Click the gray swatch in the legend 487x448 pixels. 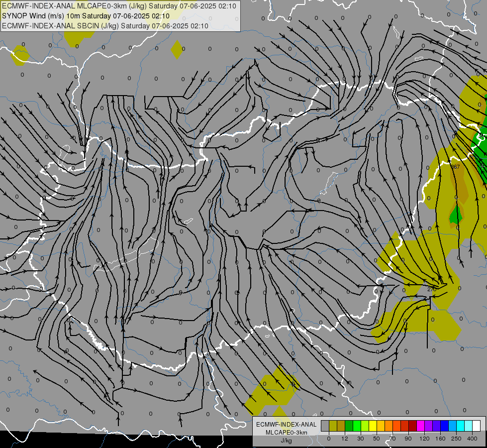coord(325,426)
